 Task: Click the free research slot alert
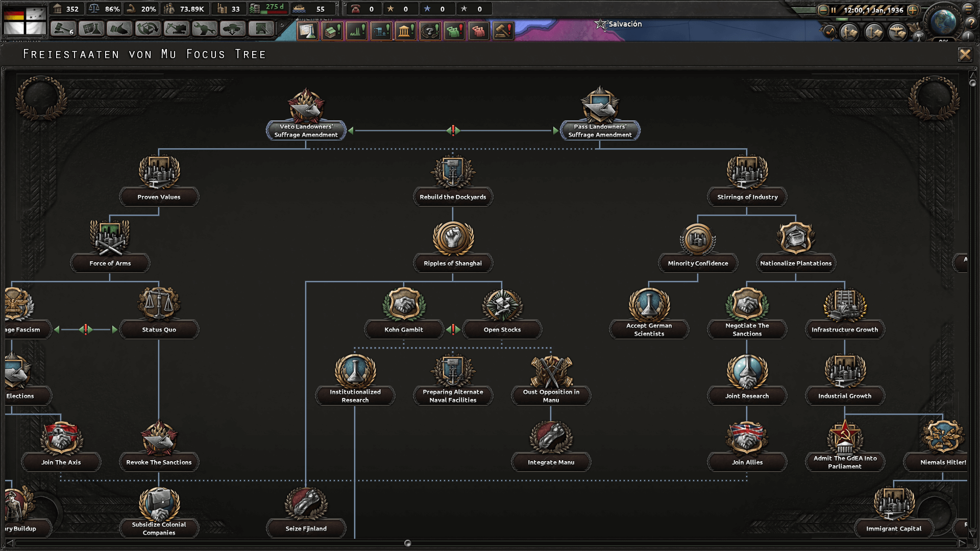[x=307, y=31]
